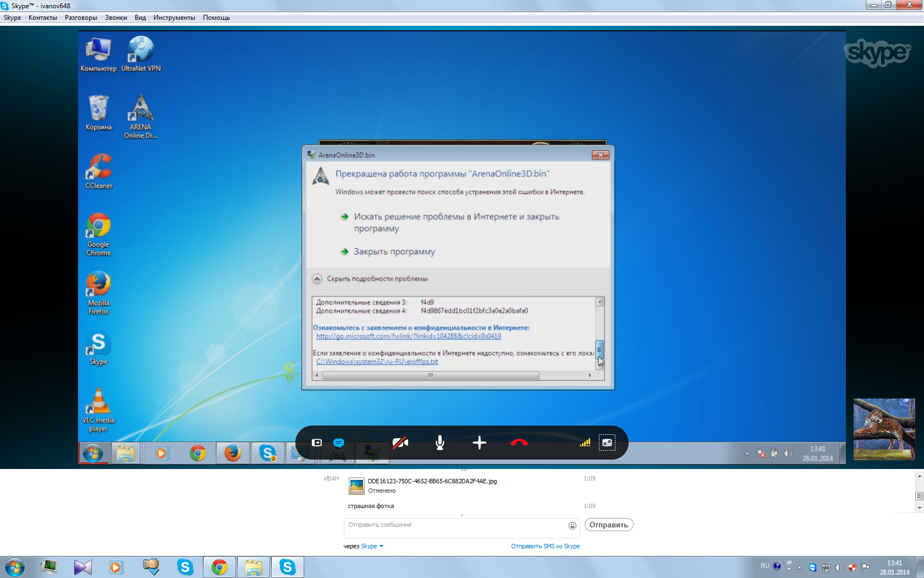Open the Инструменты menu
924x578 pixels.
pos(174,18)
